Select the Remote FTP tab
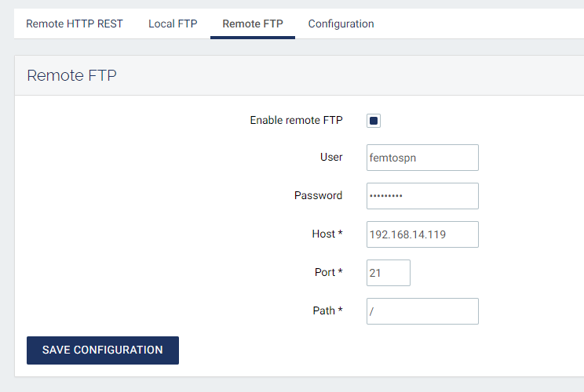The height and width of the screenshot is (392, 584). click(x=253, y=24)
